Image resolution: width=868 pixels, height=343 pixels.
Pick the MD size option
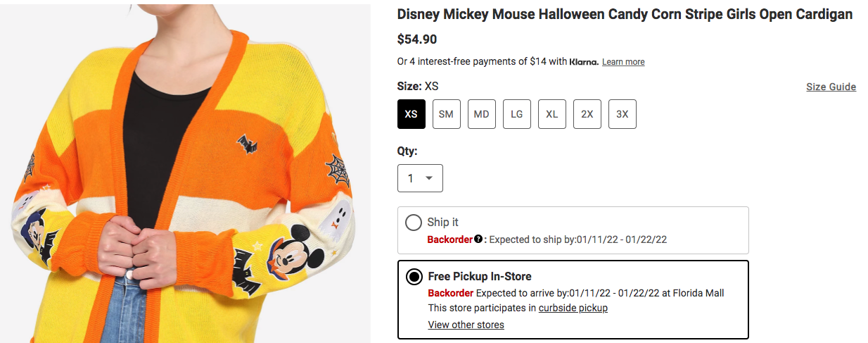(x=482, y=114)
